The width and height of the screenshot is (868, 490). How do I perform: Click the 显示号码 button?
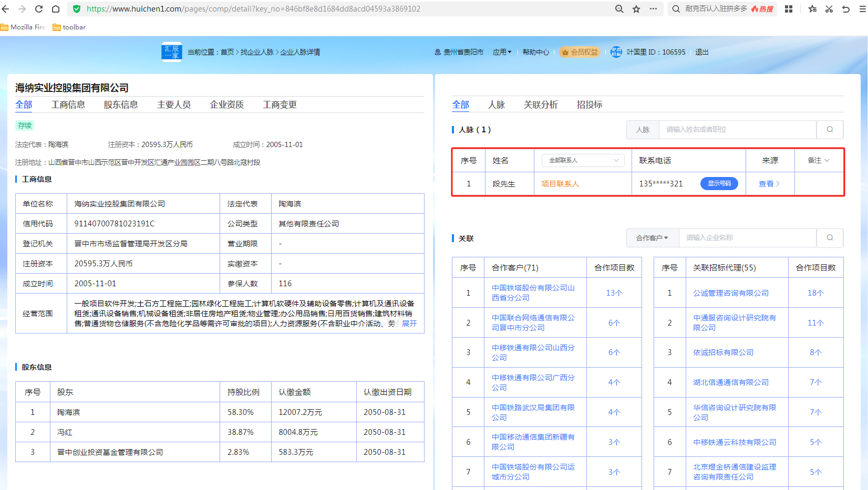coord(719,183)
